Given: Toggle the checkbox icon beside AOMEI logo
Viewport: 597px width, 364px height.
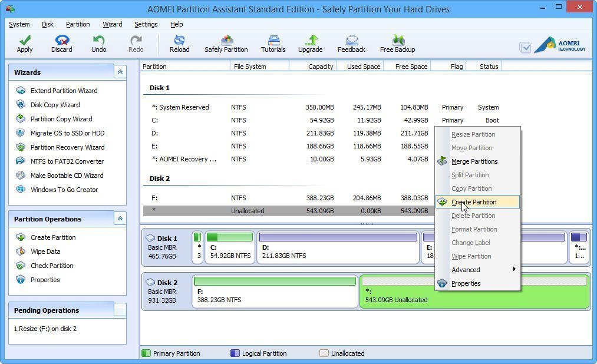Looking at the screenshot, I should click(525, 47).
